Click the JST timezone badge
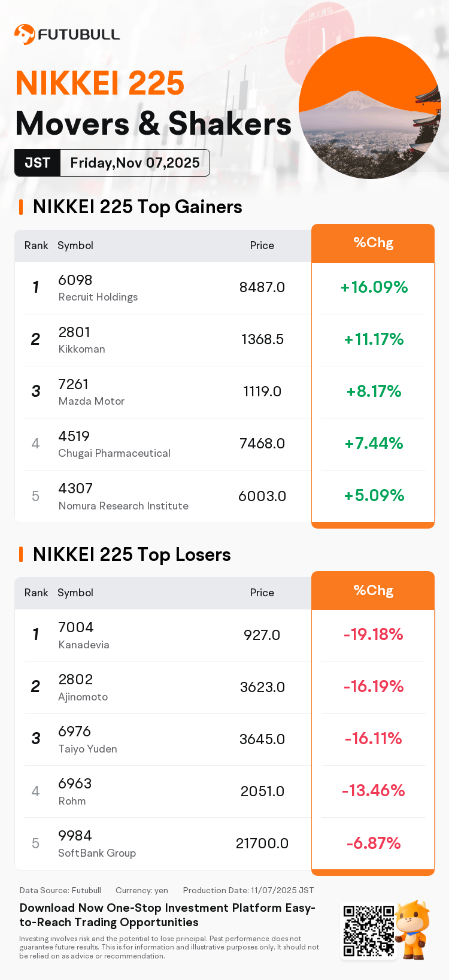Viewport: 449px width, 980px height. [37, 163]
